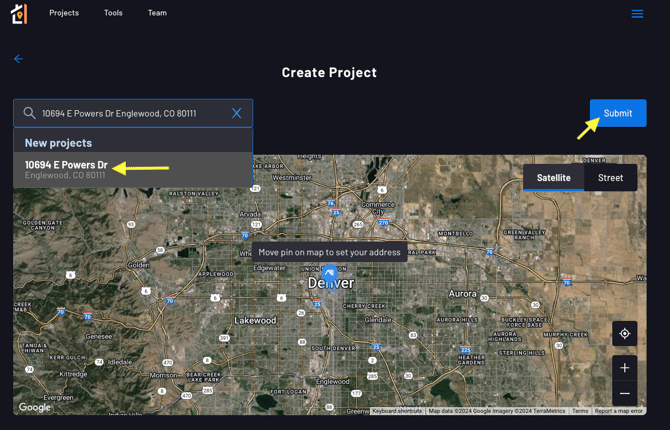
Task: Click the Westminster label on map
Action: (292, 177)
